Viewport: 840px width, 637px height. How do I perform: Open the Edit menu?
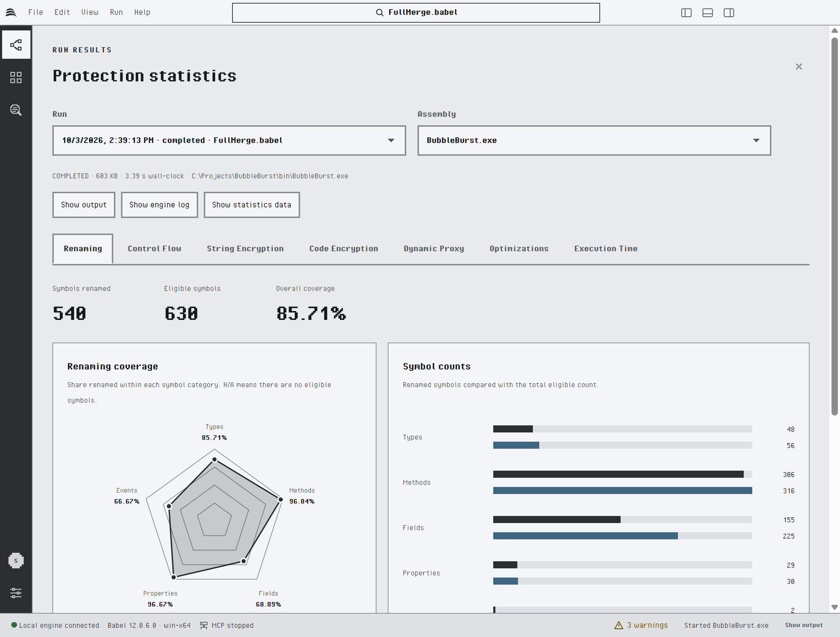tap(62, 12)
